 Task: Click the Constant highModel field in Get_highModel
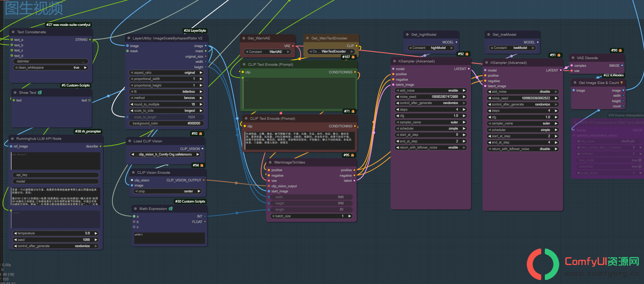tap(431, 48)
